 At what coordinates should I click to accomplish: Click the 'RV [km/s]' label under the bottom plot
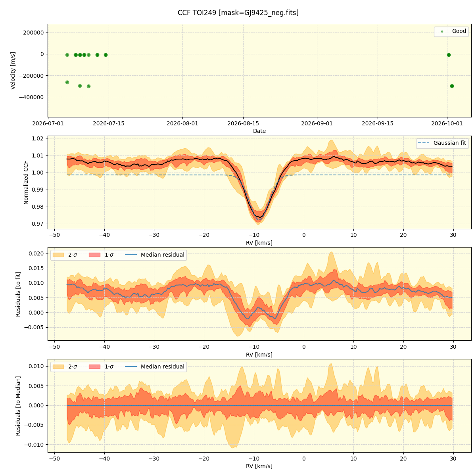(259, 466)
